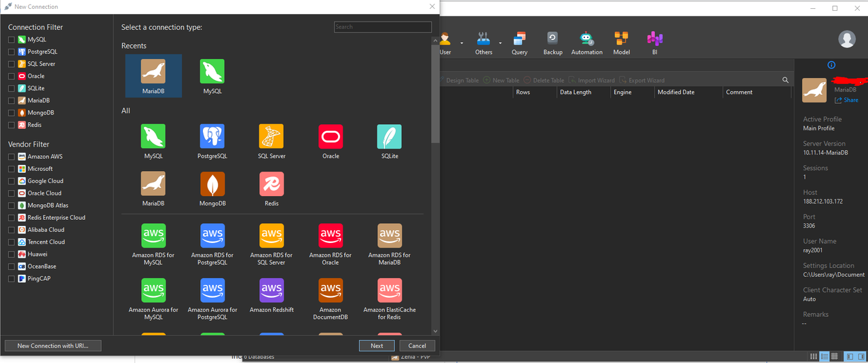This screenshot has height=363, width=868.
Task: Enable the OceanBase vendor filter
Action: pyautogui.click(x=11, y=267)
